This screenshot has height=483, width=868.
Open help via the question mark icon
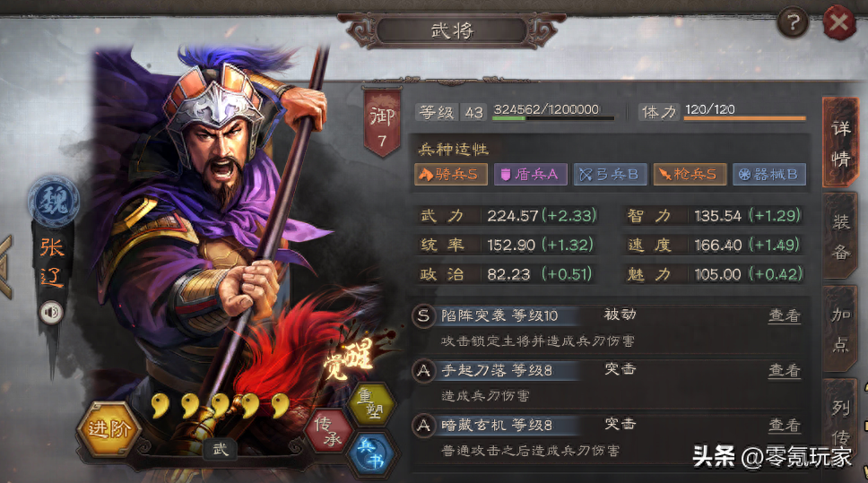click(x=794, y=23)
